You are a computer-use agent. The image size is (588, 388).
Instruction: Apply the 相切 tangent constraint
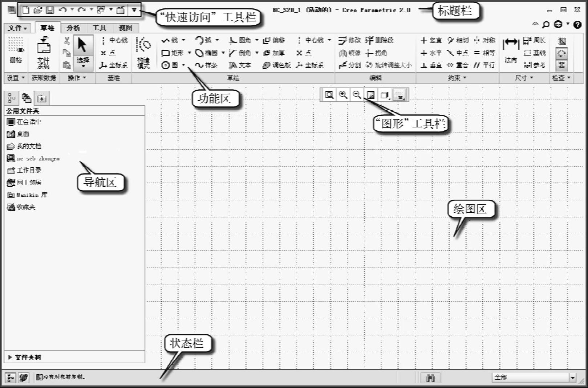point(458,40)
